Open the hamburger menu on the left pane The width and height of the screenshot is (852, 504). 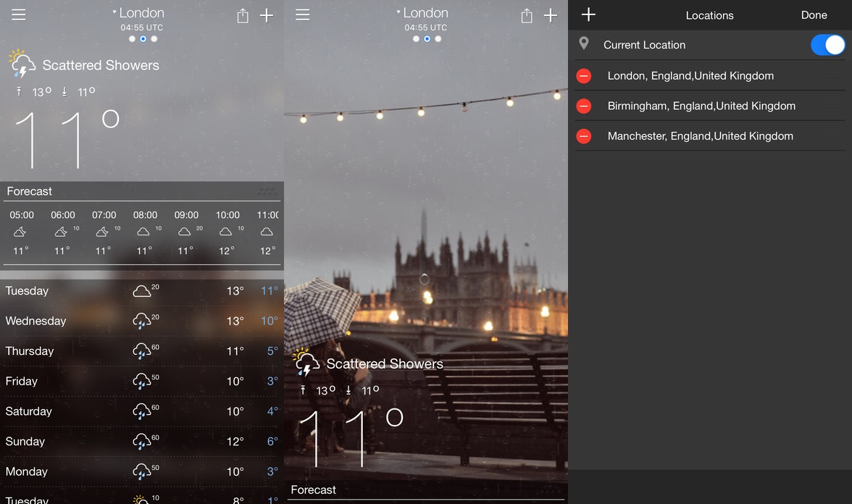(18, 13)
